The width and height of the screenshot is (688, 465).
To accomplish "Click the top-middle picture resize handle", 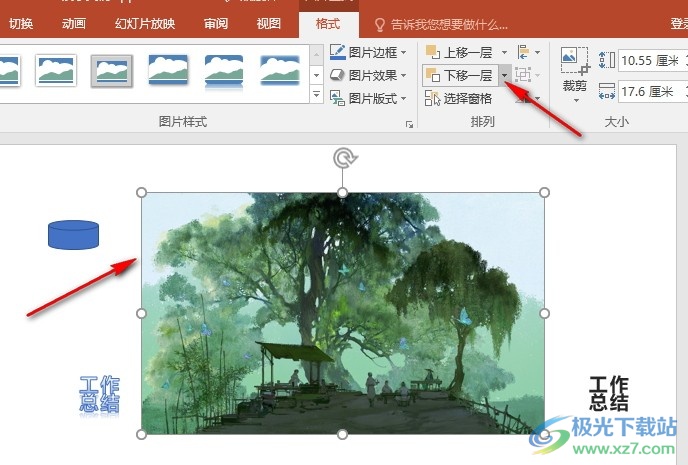I will [343, 193].
